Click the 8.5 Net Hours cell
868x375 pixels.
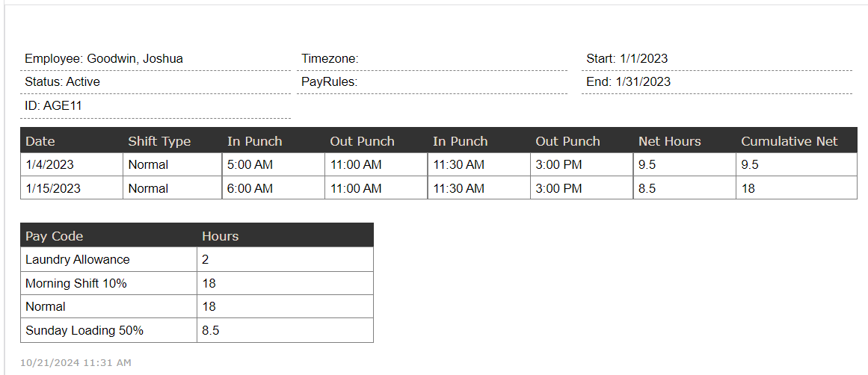[685, 188]
